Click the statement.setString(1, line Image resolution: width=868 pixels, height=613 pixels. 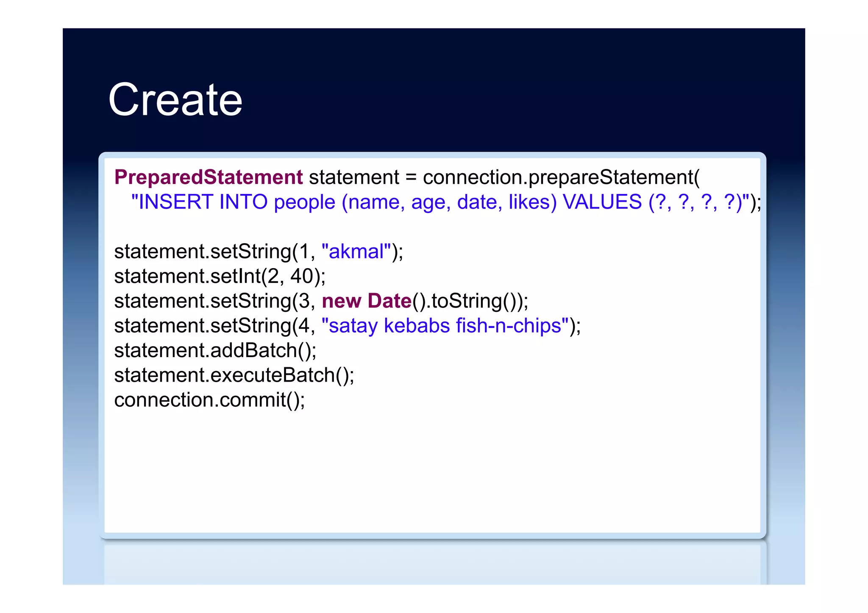214,252
